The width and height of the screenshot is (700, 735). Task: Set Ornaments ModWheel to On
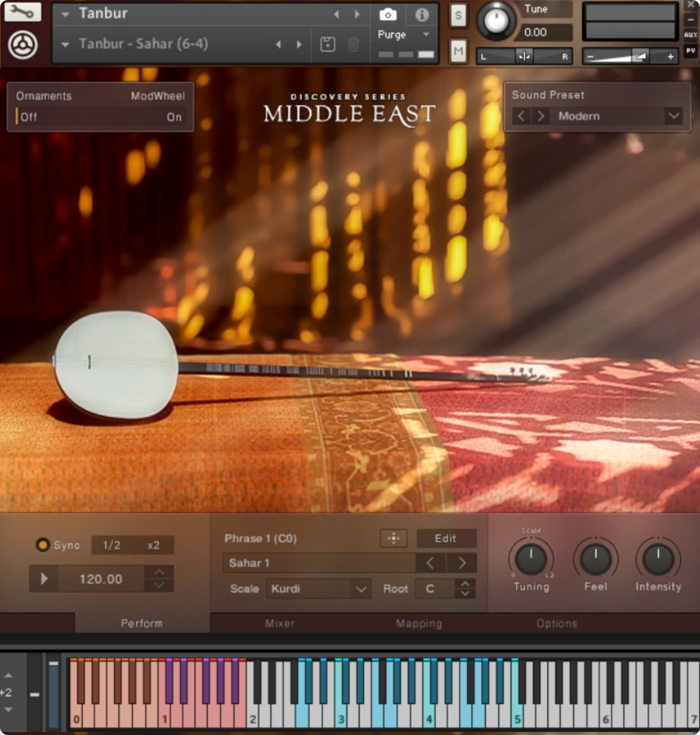tap(174, 117)
